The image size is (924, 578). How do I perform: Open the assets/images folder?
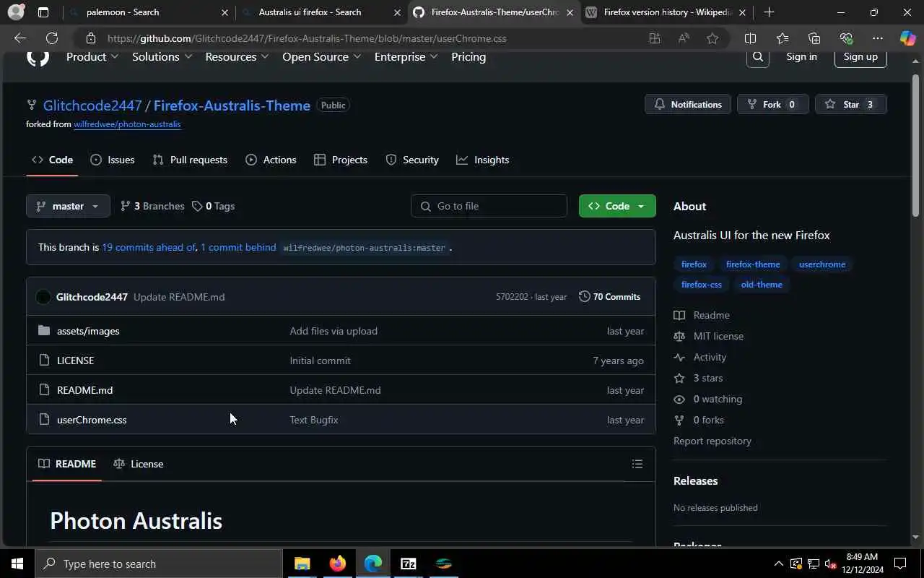click(88, 331)
